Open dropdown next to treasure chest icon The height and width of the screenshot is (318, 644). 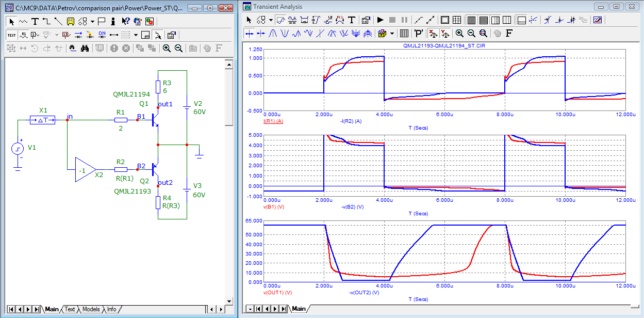click(392, 33)
